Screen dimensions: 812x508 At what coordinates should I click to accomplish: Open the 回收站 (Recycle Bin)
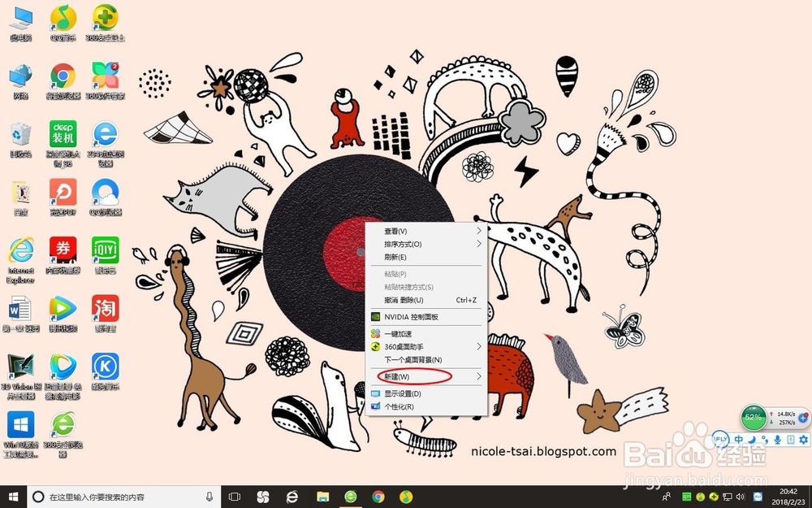(x=20, y=133)
